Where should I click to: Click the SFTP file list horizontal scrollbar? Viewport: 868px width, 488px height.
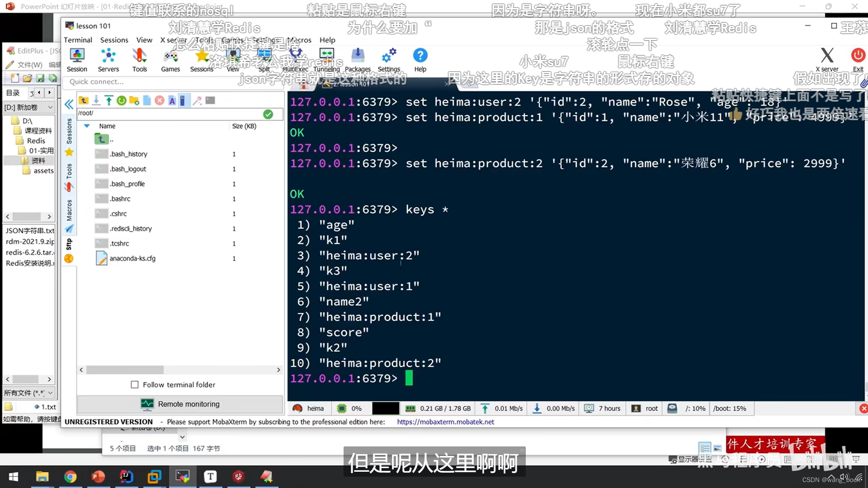point(125,370)
